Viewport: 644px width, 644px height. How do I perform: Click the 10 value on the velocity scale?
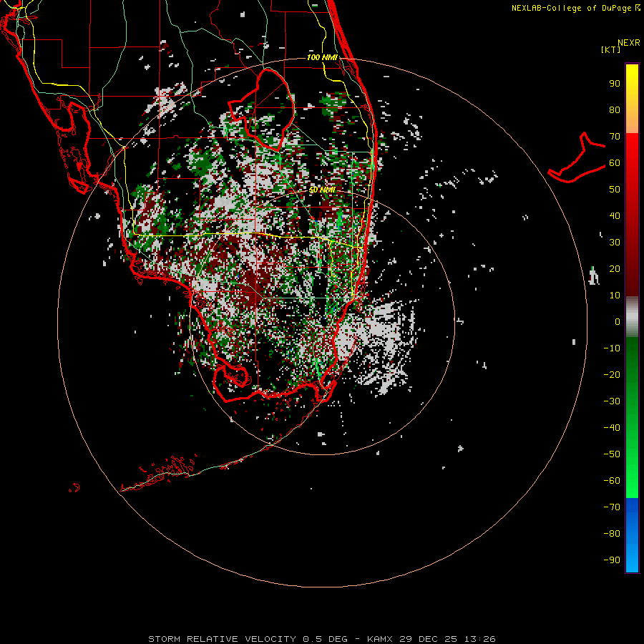point(615,296)
